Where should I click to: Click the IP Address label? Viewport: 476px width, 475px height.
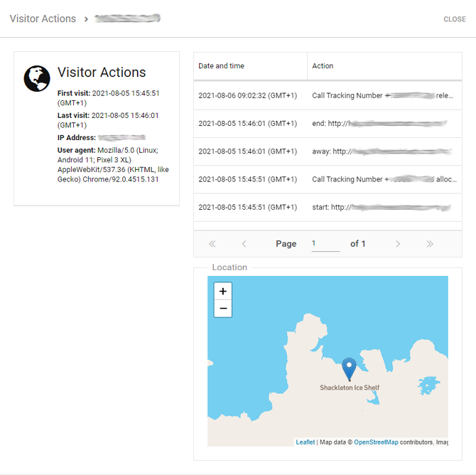[x=77, y=138]
